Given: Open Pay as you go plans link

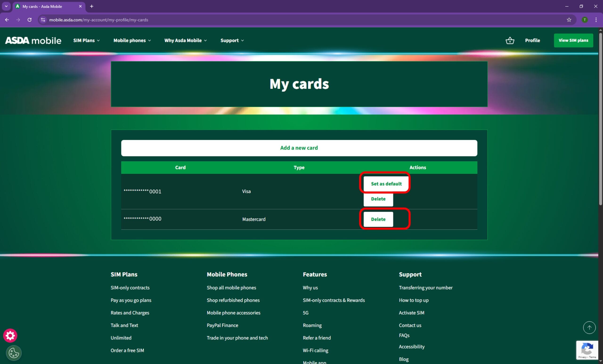Looking at the screenshot, I should [131, 300].
